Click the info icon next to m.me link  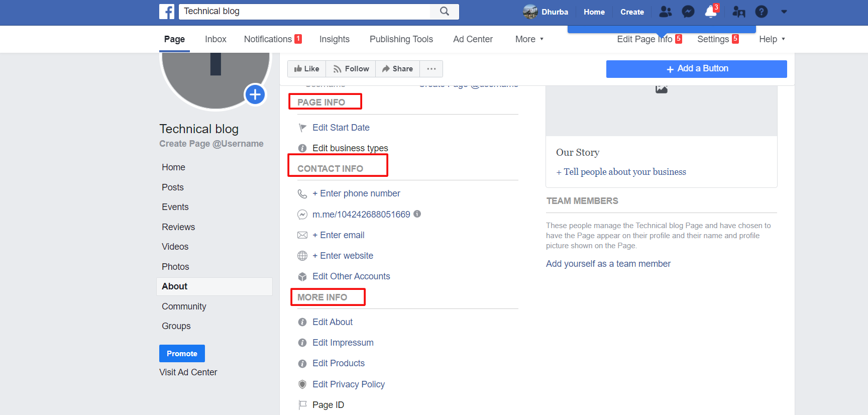click(417, 214)
